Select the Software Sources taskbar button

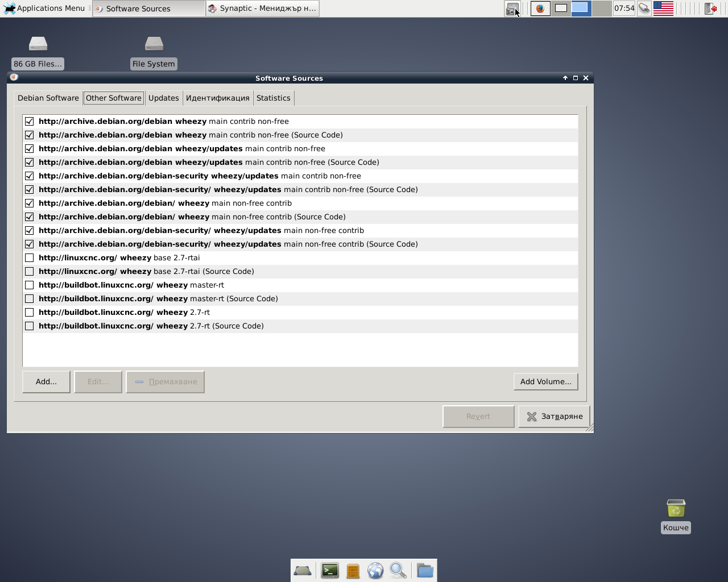click(149, 9)
